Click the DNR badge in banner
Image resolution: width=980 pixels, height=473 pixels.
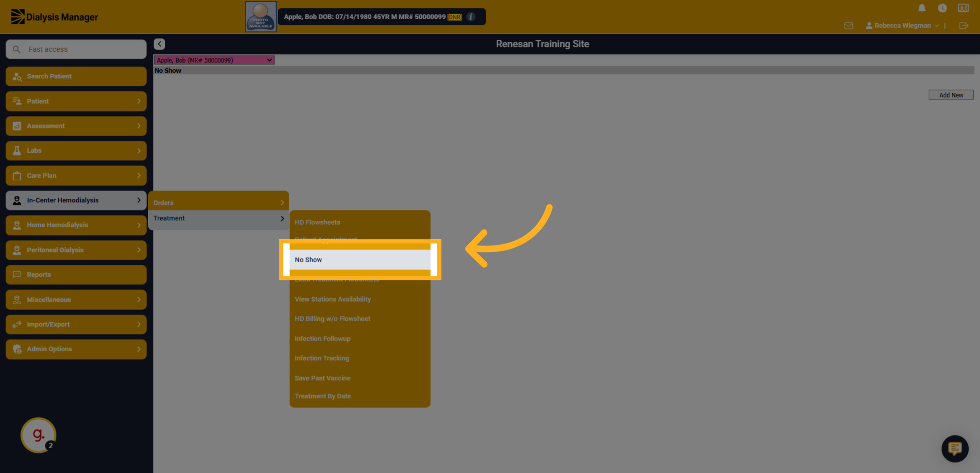coord(454,17)
